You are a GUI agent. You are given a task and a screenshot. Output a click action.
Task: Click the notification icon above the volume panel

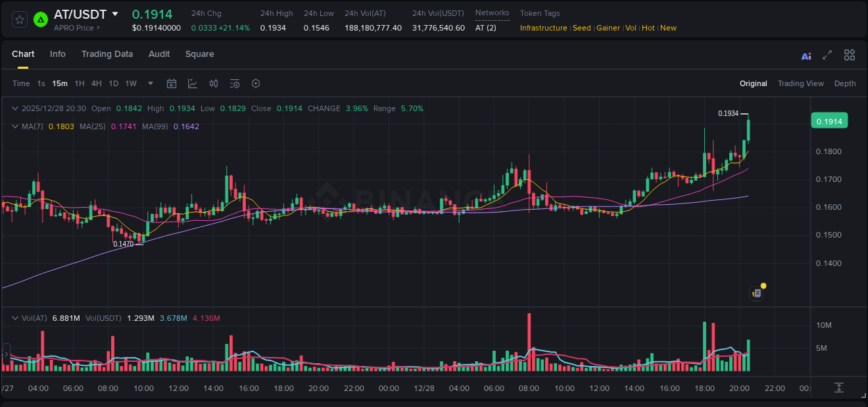[757, 292]
